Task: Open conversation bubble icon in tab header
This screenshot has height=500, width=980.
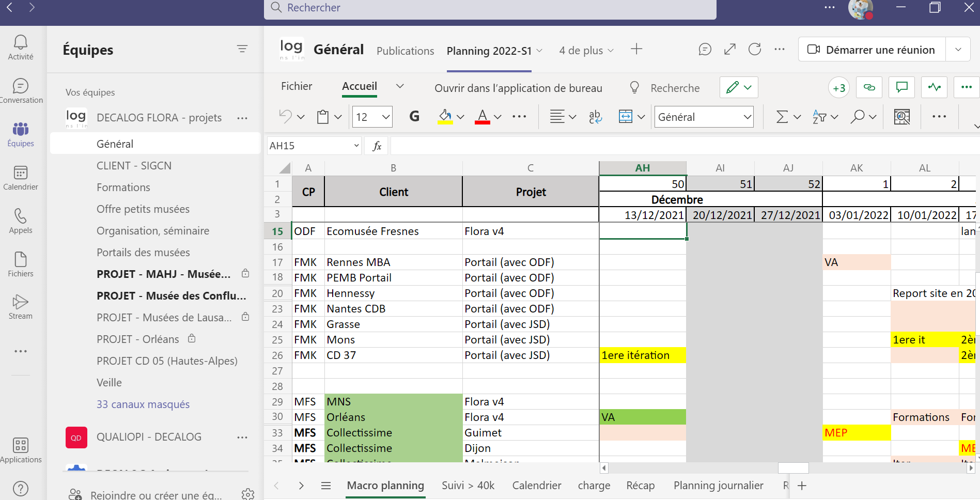Action: 705,49
